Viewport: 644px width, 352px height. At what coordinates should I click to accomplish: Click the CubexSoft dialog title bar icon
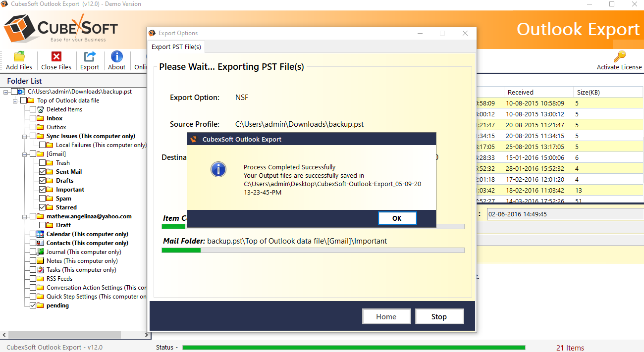pyautogui.click(x=194, y=139)
